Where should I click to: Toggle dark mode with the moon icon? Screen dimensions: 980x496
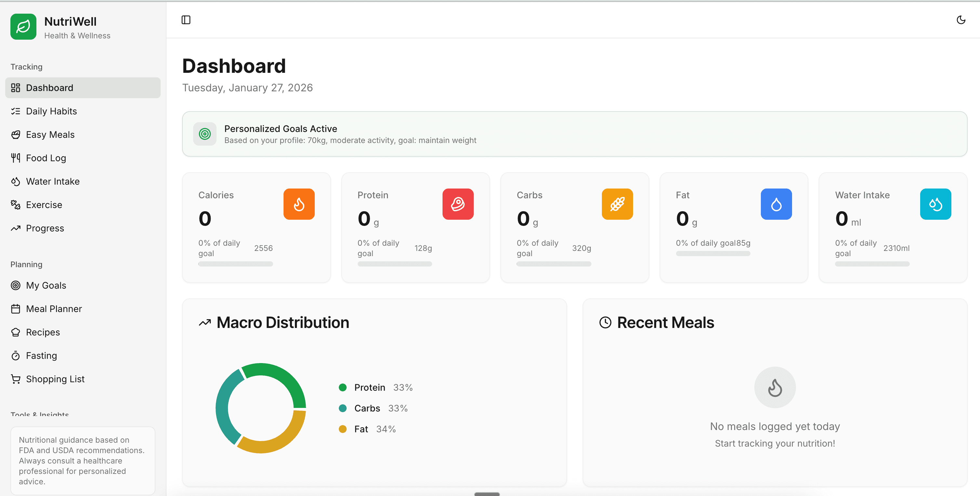[961, 20]
